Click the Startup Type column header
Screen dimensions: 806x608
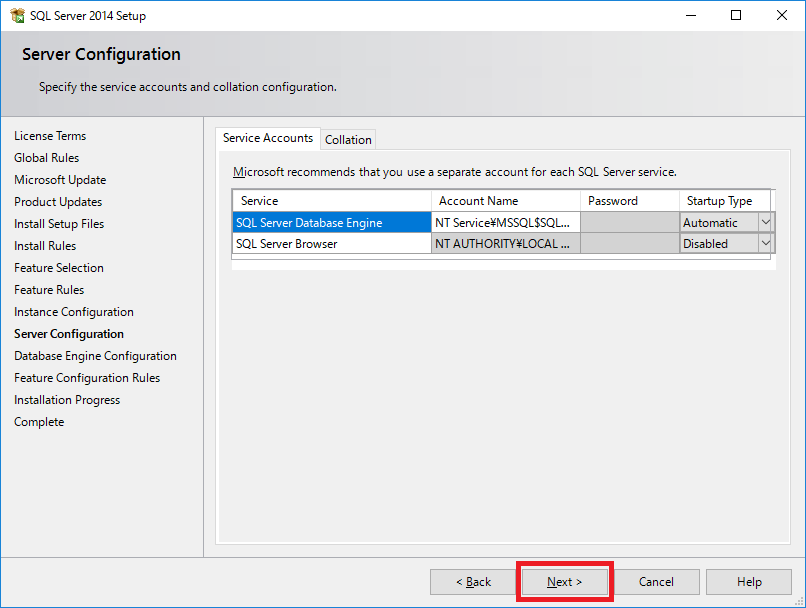point(725,201)
